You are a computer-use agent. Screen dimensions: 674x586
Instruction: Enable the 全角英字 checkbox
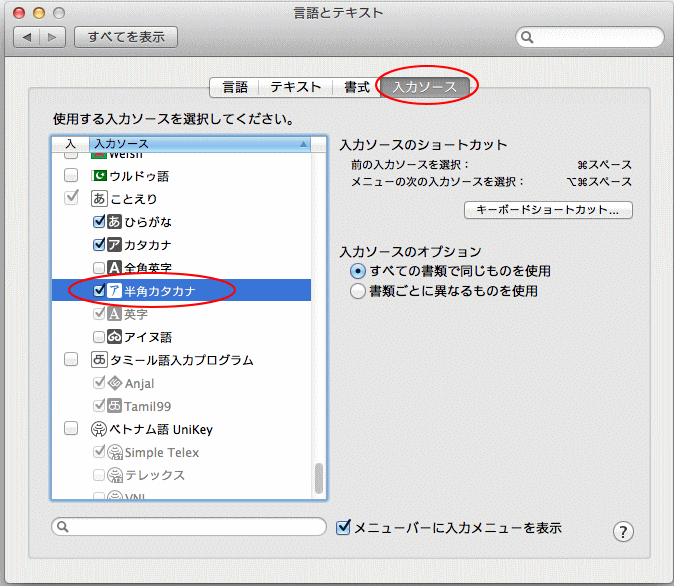[x=99, y=268]
